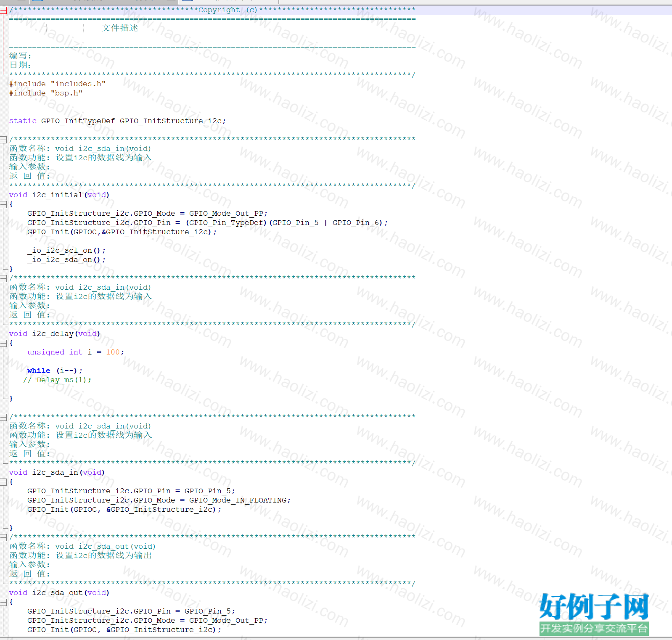Click the GPIO_Mode_IN_FLOATING assignment line
The height and width of the screenshot is (640, 672).
[159, 500]
